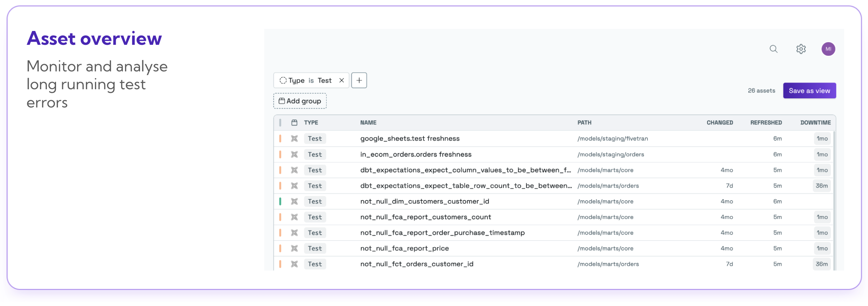Viewport: 868px width, 306px height.
Task: Click test icon for not_null_fca_report_price row
Action: coord(294,248)
